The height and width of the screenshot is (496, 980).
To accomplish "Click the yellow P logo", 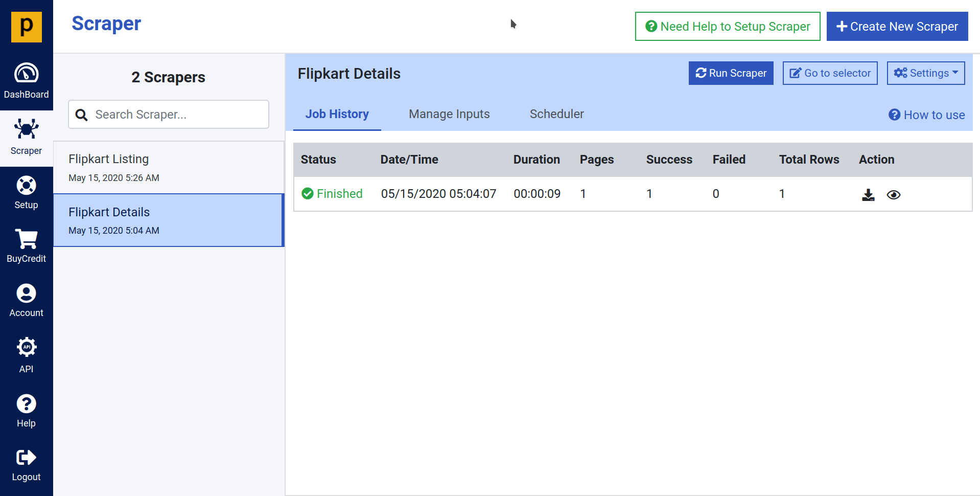I will (x=27, y=27).
